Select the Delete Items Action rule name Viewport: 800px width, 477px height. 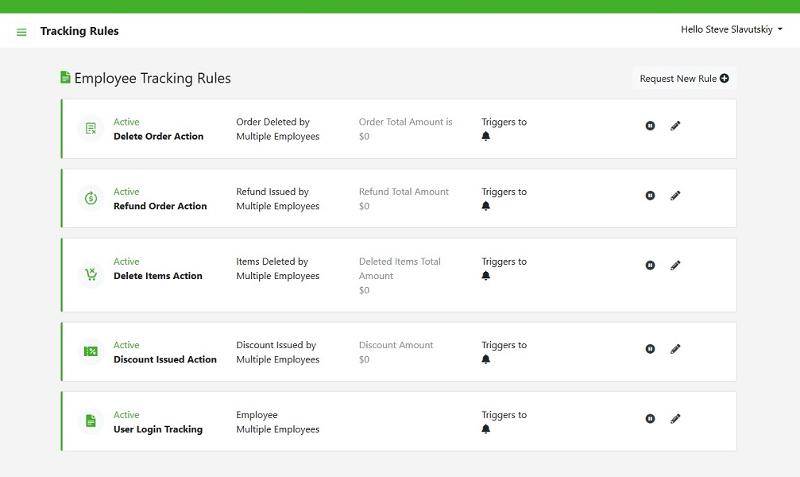[x=158, y=276]
